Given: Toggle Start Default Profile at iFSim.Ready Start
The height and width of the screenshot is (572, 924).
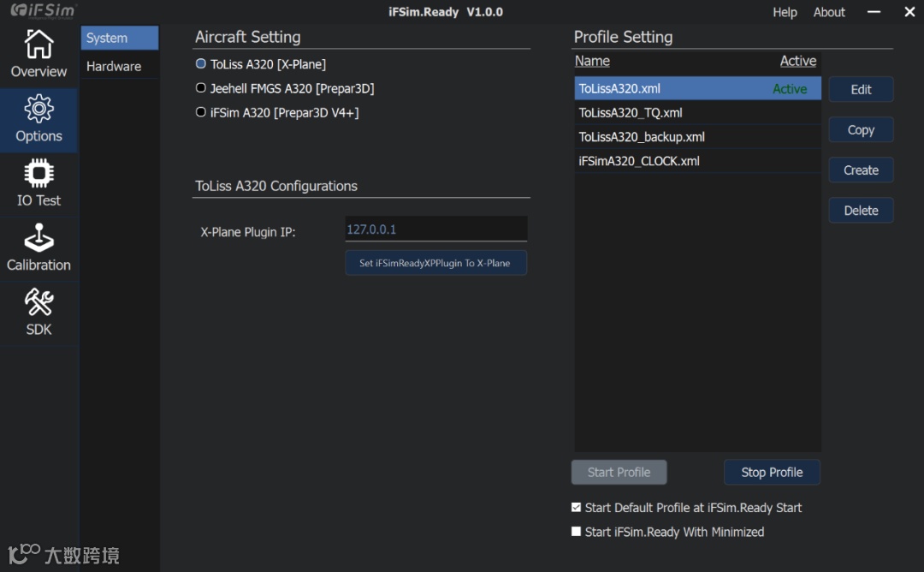Looking at the screenshot, I should tap(577, 508).
